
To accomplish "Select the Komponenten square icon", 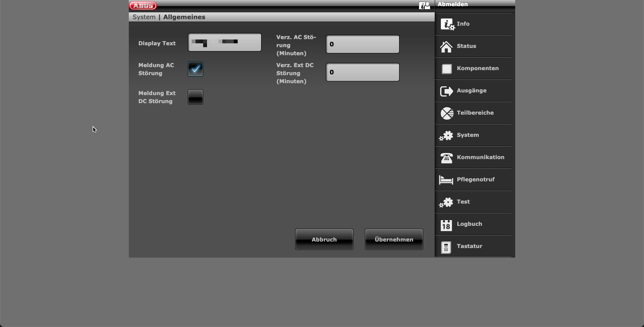I will click(447, 69).
